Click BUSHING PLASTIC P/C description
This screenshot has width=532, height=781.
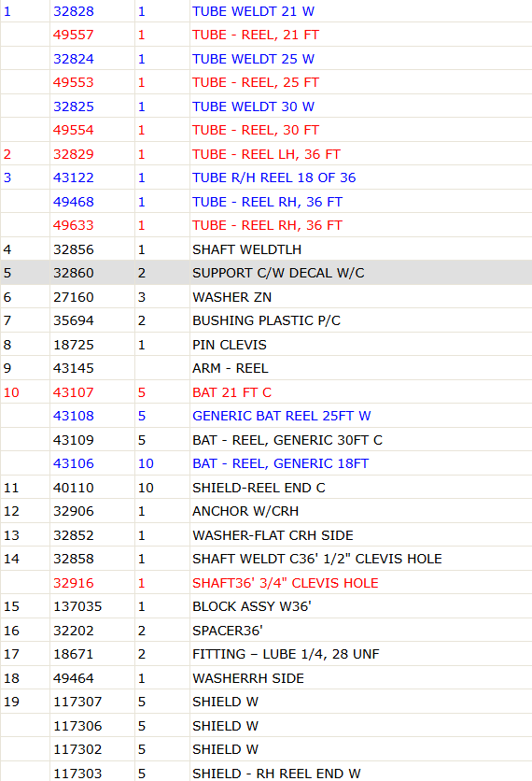tap(266, 320)
